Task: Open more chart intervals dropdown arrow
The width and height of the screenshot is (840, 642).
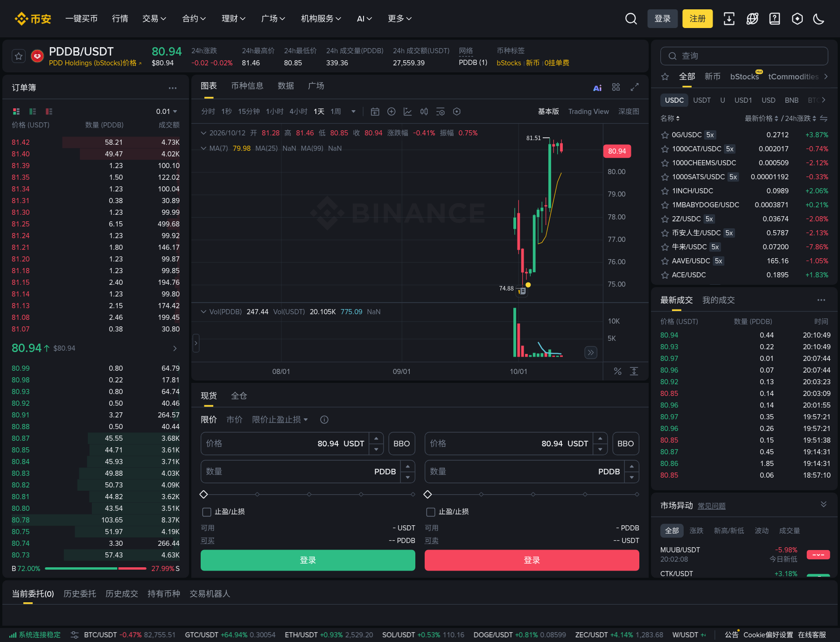Action: click(353, 112)
